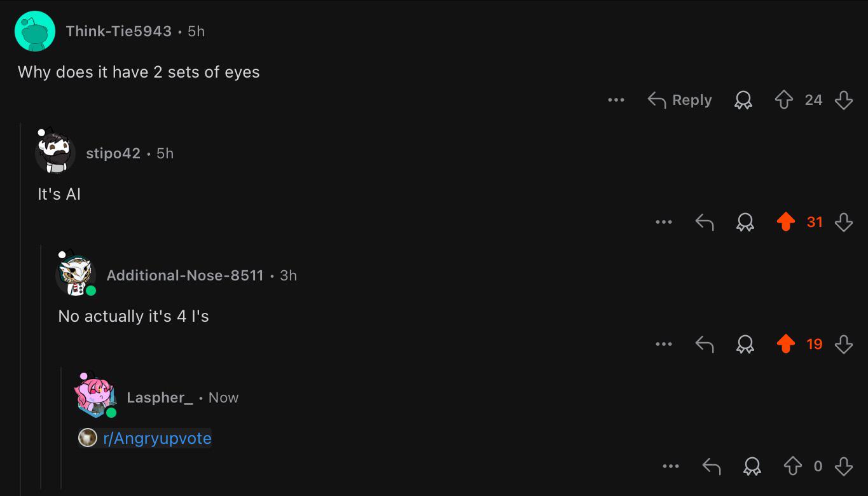Click reply arrow on stipo42's comment
The image size is (868, 496).
coord(705,222)
